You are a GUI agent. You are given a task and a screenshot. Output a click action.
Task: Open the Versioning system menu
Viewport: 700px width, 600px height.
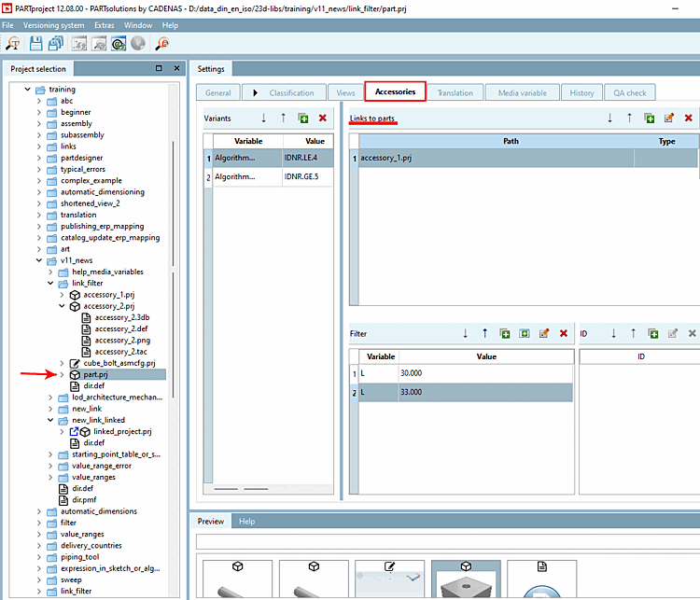click(54, 24)
